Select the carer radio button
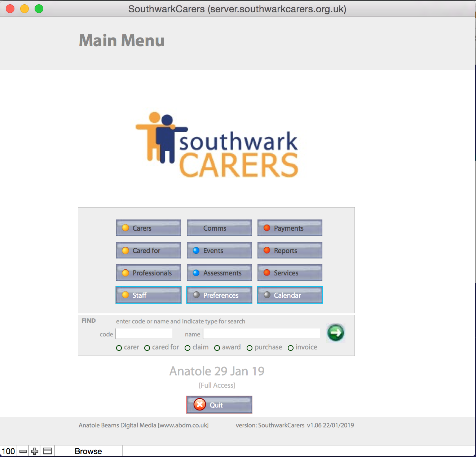Viewport: 476px width, 457px height. (x=119, y=348)
